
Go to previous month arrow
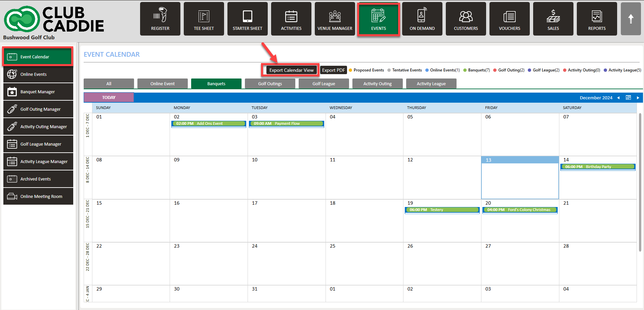(618, 98)
